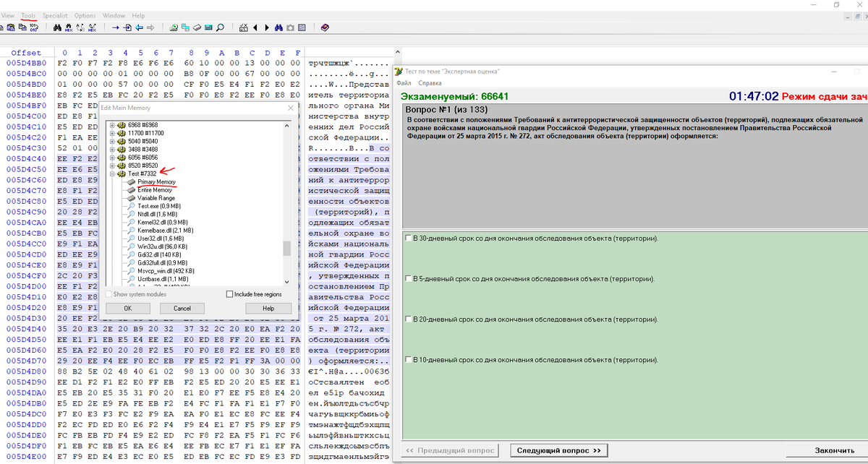This screenshot has width=868, height=464.
Task: Click the blue Back arrow icon
Action: [x=139, y=27]
